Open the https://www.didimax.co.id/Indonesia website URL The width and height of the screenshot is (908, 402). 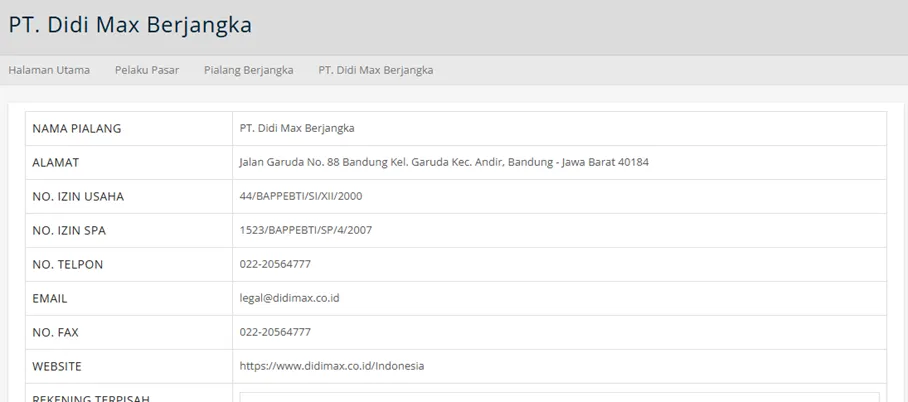pyautogui.click(x=332, y=367)
